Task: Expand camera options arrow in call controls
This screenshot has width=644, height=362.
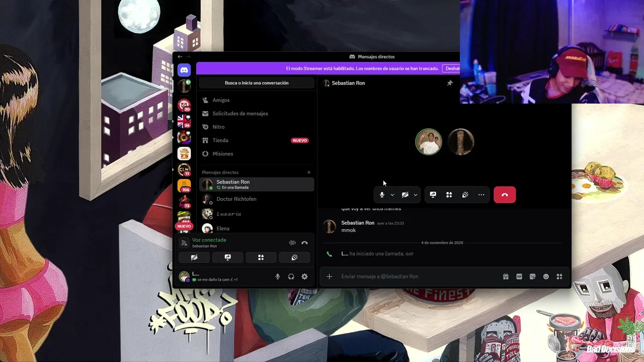Action: pos(416,195)
